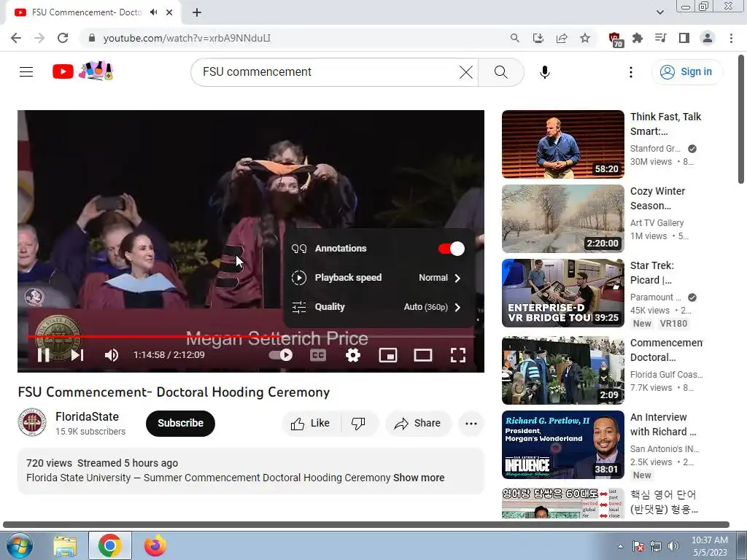This screenshot has width=747, height=560.
Task: Open Star Trek: Picard video thumbnail
Action: 563,293
